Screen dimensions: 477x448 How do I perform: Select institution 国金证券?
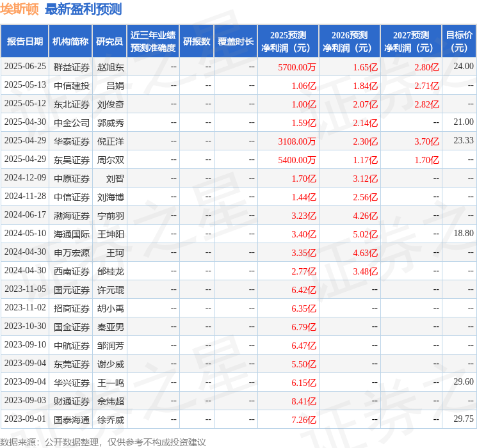pyautogui.click(x=72, y=327)
